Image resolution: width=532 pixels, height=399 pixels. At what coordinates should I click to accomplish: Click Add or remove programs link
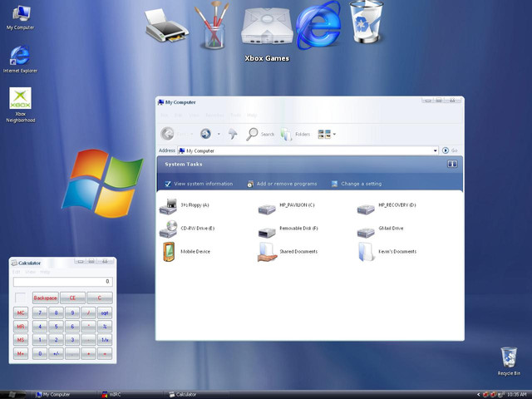[282, 184]
